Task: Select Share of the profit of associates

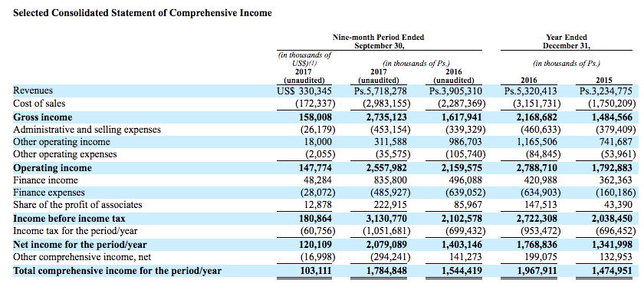Action: tap(77, 205)
